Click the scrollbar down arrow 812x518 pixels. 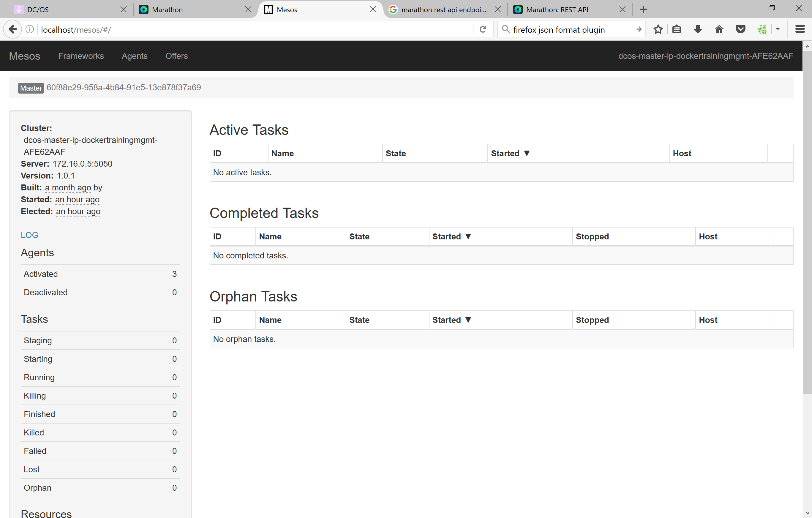pos(807,513)
